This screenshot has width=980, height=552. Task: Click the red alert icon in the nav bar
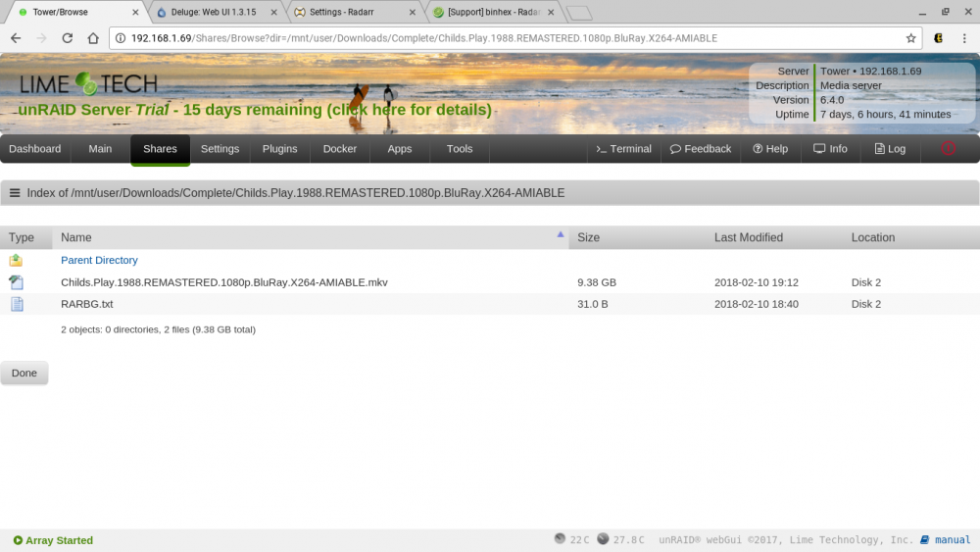click(x=948, y=148)
